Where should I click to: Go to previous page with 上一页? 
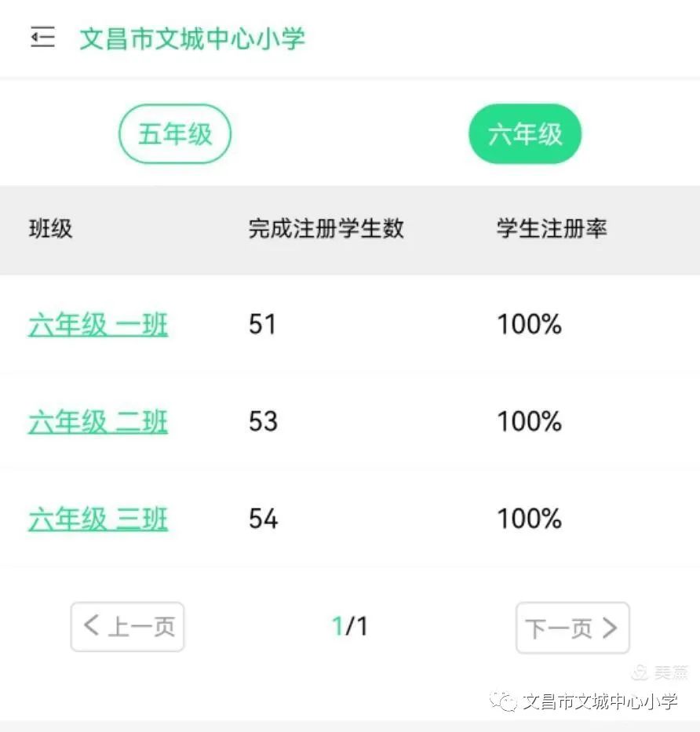click(x=128, y=627)
